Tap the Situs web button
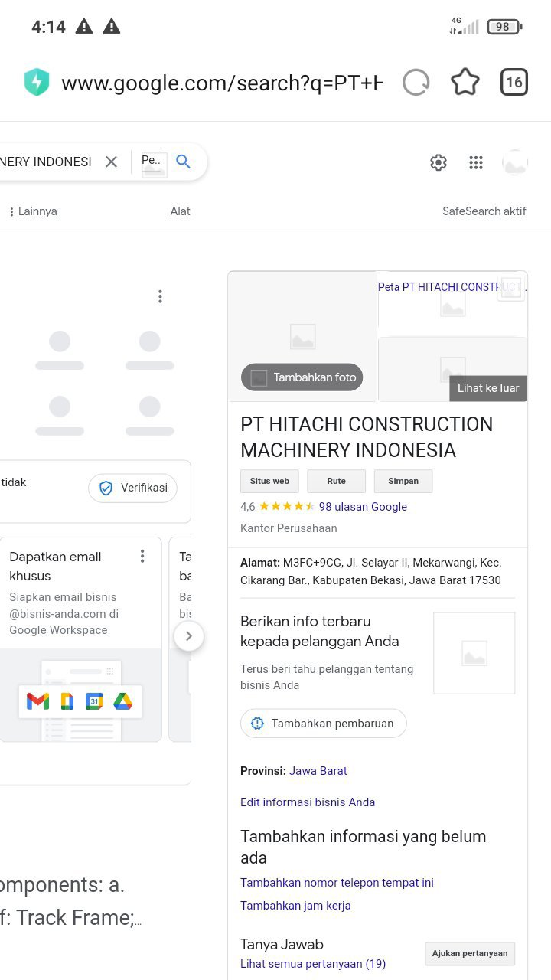 [269, 481]
